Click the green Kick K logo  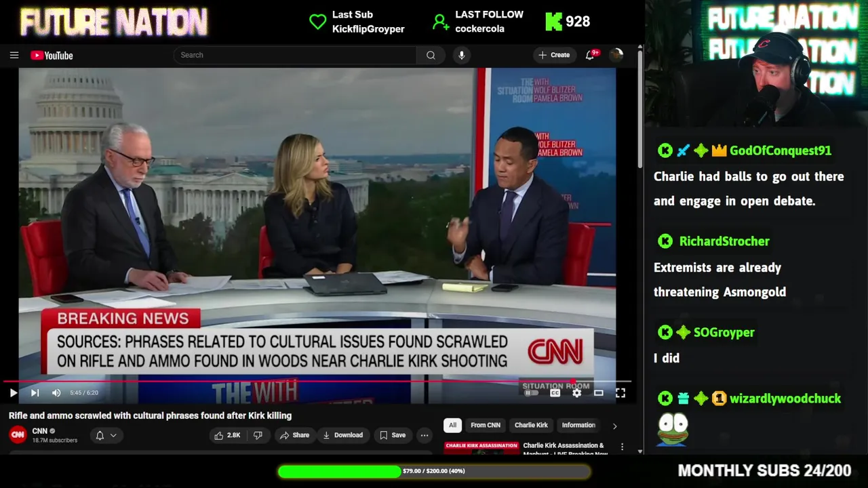point(554,22)
